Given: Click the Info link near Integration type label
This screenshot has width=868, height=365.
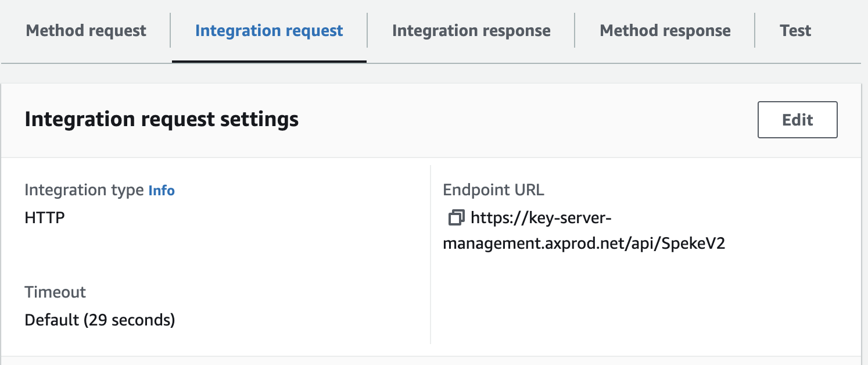Looking at the screenshot, I should pos(162,191).
